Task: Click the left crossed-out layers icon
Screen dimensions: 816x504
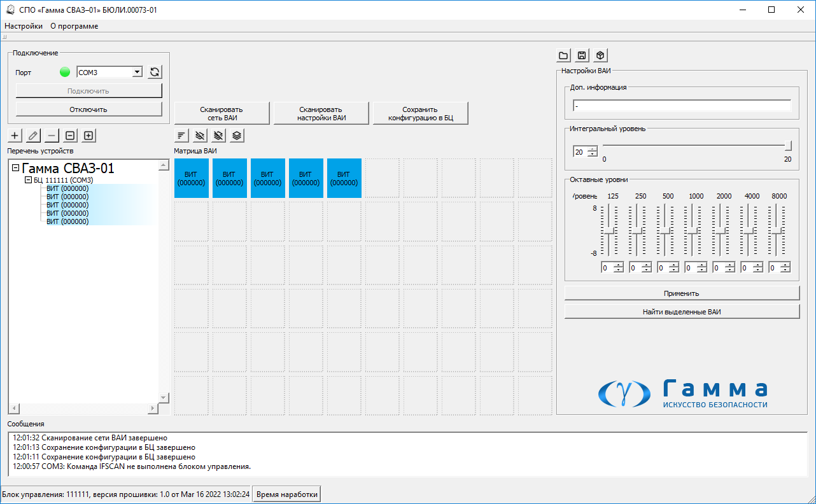Action: click(x=200, y=136)
